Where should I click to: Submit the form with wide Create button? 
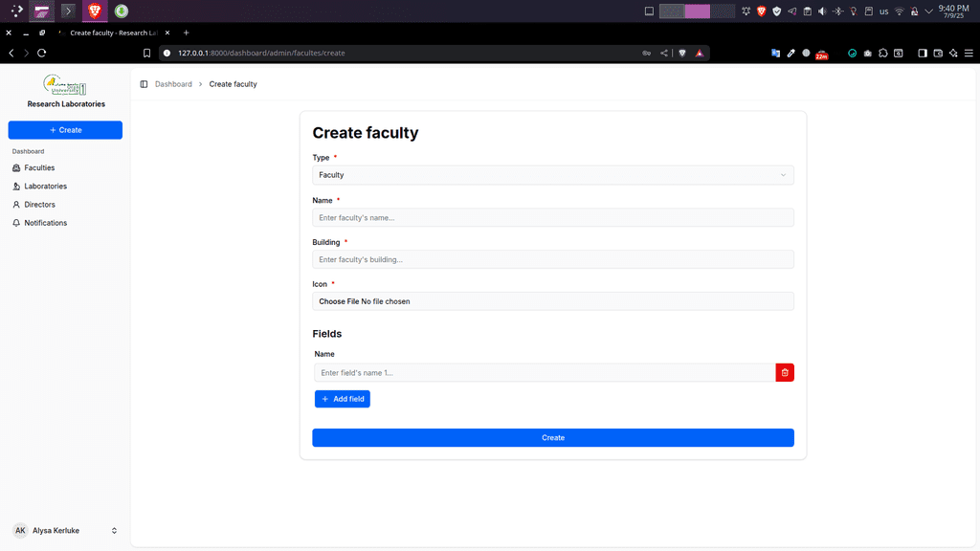(x=553, y=438)
